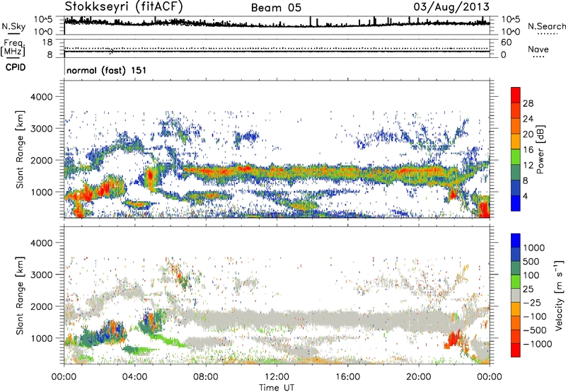Click the 'Slant Range [km]' label of the velocity panel
The height and width of the screenshot is (392, 566).
20,296
